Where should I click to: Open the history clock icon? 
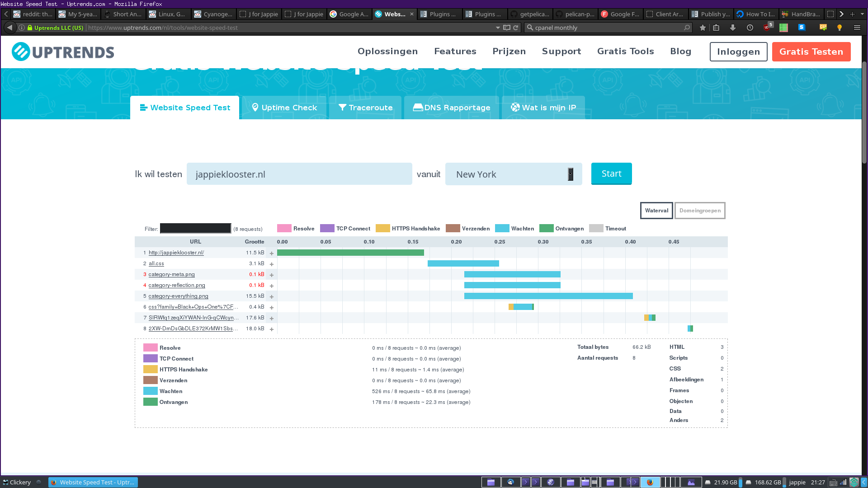point(750,28)
